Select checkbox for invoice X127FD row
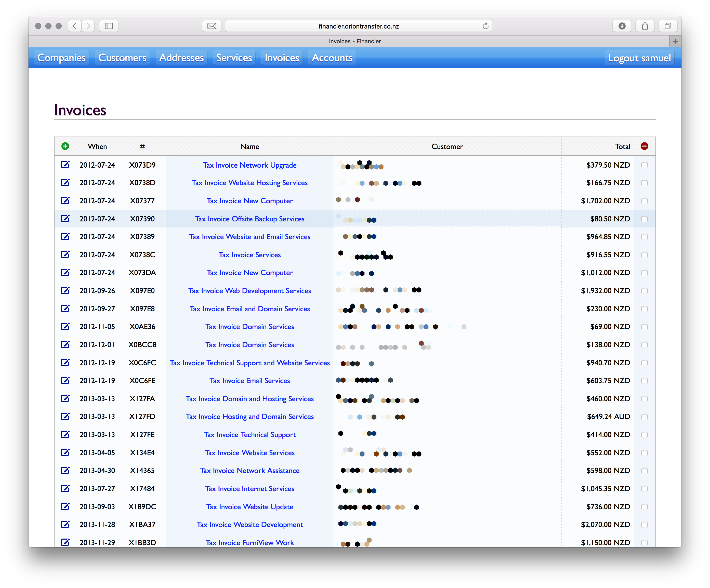Screen dimensions: 710x588 tap(644, 417)
